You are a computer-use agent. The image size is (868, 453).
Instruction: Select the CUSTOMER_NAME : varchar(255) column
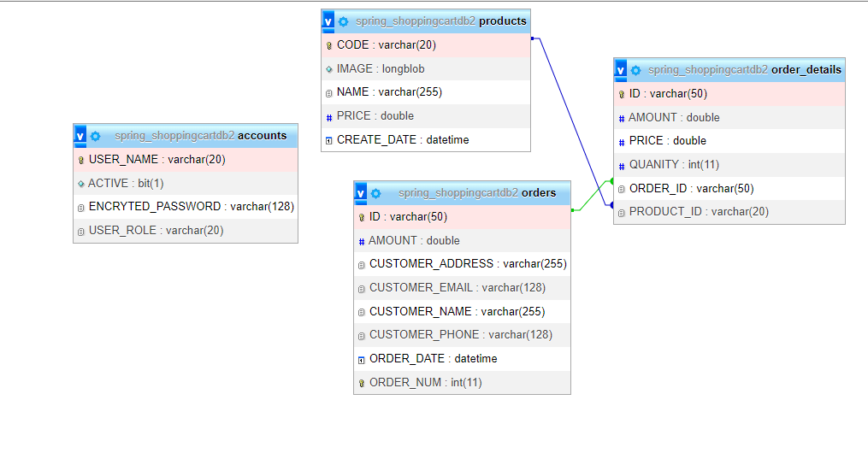pyautogui.click(x=463, y=311)
